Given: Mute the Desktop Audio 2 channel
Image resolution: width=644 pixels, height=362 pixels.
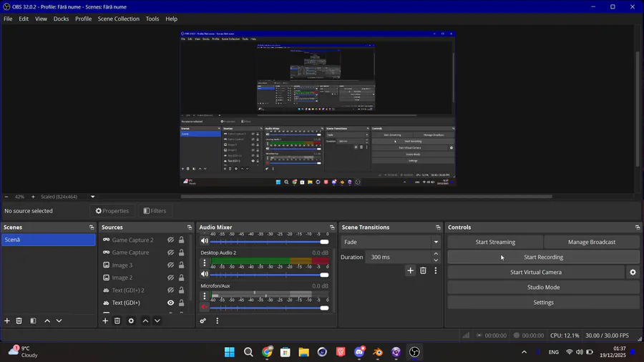Looking at the screenshot, I should coord(205,274).
